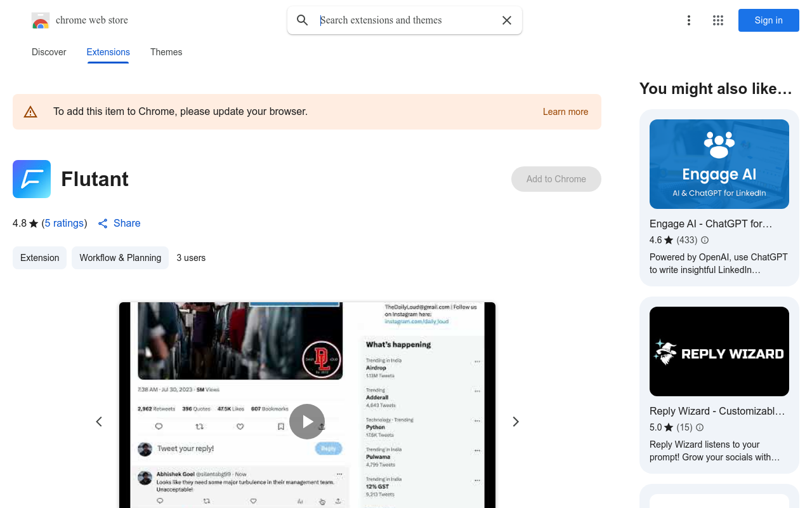Click the '3 users' text
This screenshot has height=508, width=812.
[x=191, y=258]
